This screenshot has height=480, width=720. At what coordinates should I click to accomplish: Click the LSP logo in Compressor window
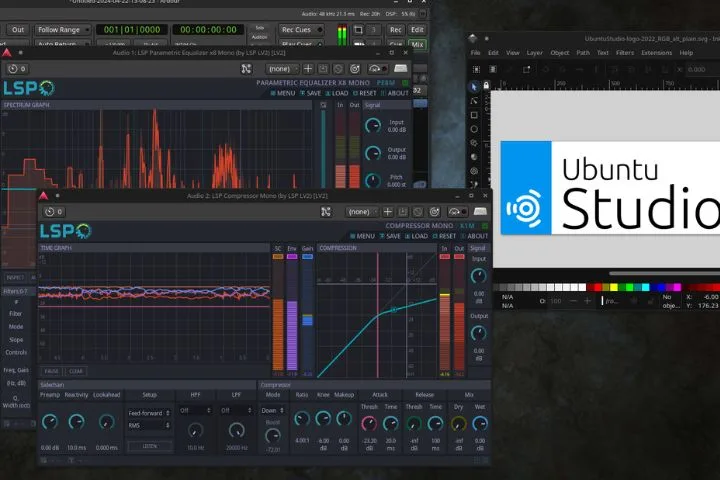point(66,231)
